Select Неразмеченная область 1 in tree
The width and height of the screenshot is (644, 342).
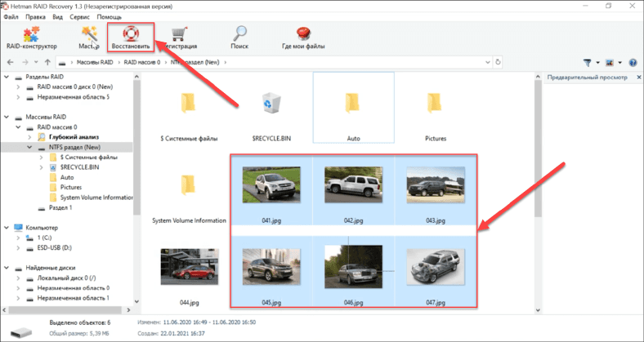point(73,298)
